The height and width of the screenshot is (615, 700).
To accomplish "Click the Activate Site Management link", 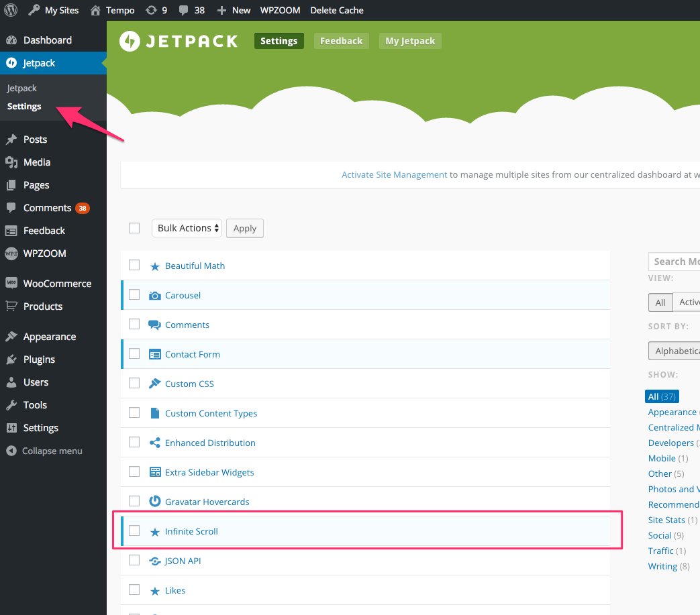I will (394, 174).
